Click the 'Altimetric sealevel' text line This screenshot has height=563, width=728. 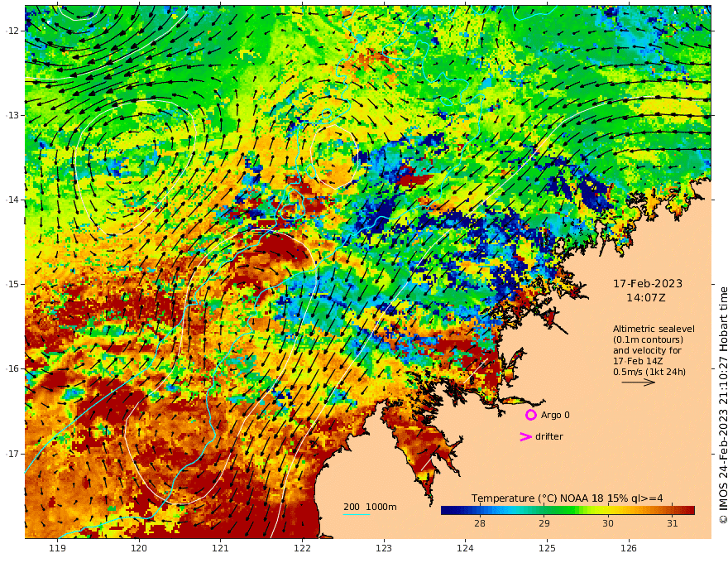click(x=654, y=329)
